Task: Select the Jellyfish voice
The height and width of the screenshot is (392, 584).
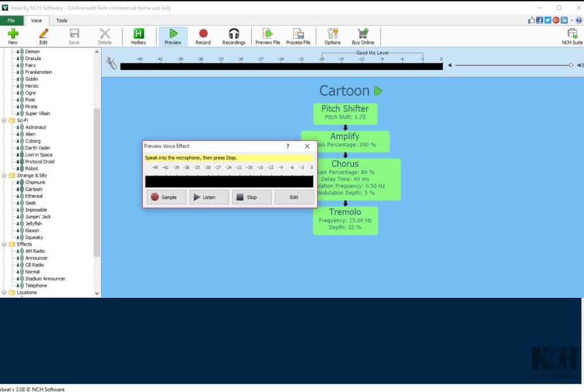Action: click(34, 224)
